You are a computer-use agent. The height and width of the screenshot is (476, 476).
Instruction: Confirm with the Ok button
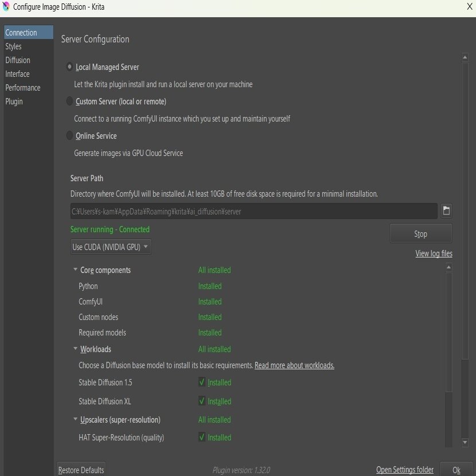pos(457,470)
